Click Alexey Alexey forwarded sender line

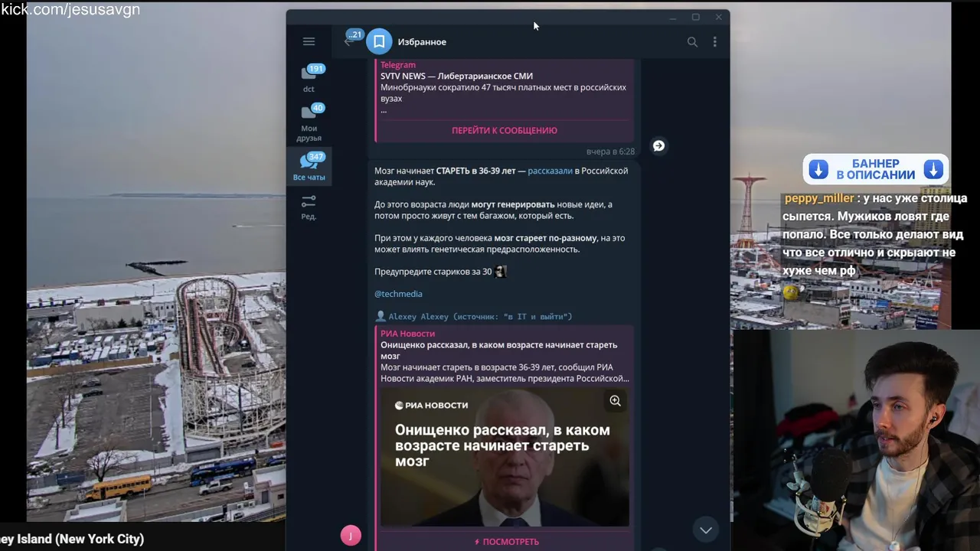(x=473, y=316)
